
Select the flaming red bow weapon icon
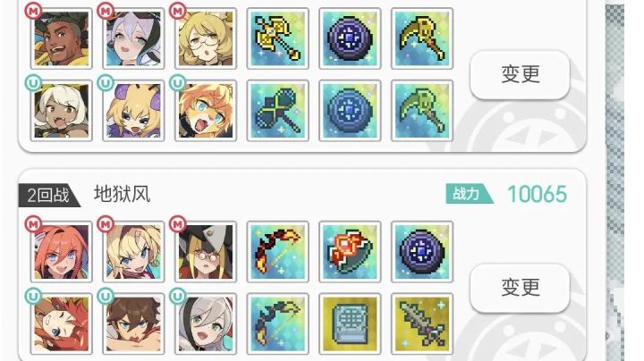click(x=277, y=252)
